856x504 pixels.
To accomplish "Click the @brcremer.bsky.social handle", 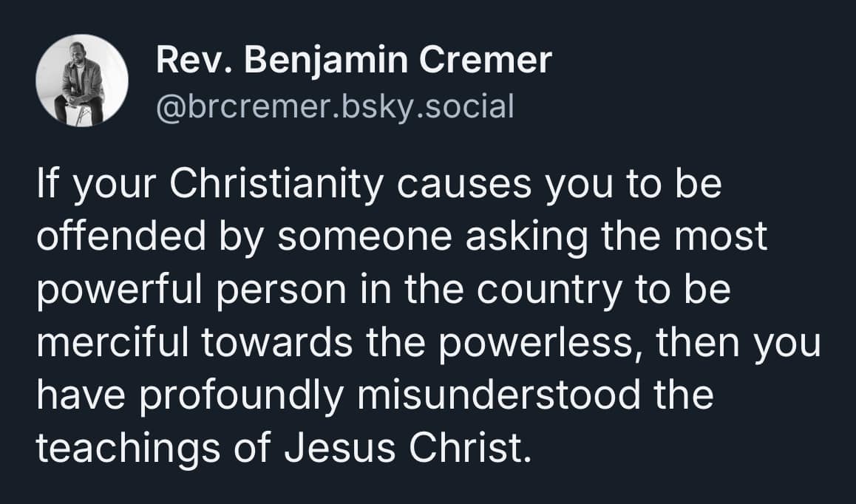I will click(x=334, y=107).
